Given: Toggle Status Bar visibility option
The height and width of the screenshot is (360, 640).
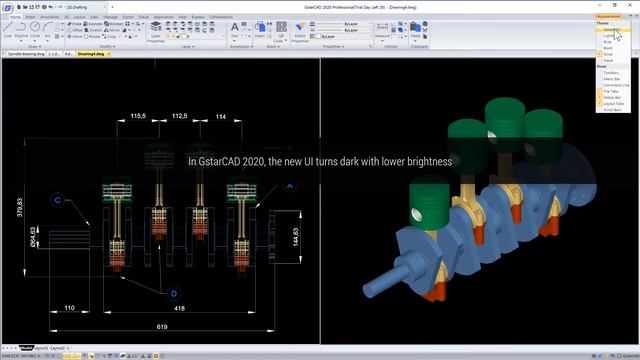Looking at the screenshot, I should (x=612, y=98).
